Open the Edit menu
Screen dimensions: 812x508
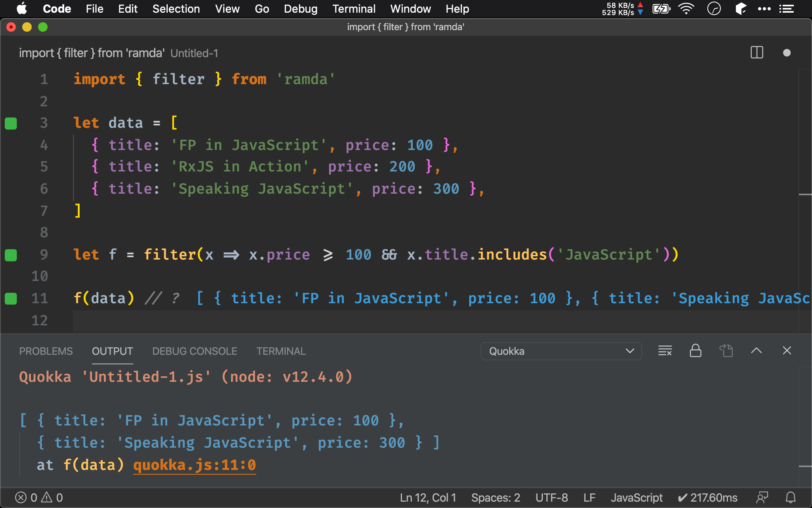pos(128,9)
